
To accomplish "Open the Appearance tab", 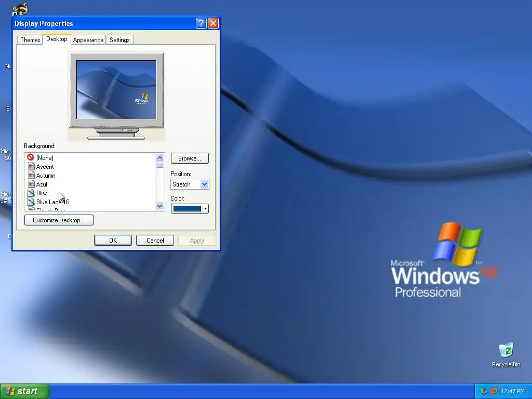I will [88, 39].
